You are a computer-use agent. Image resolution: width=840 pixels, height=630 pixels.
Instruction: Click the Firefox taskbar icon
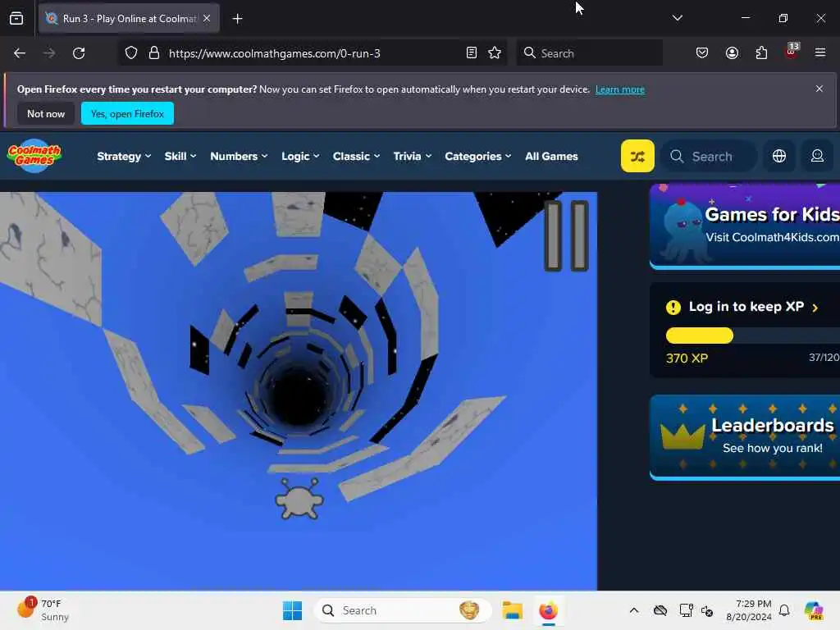click(x=548, y=610)
